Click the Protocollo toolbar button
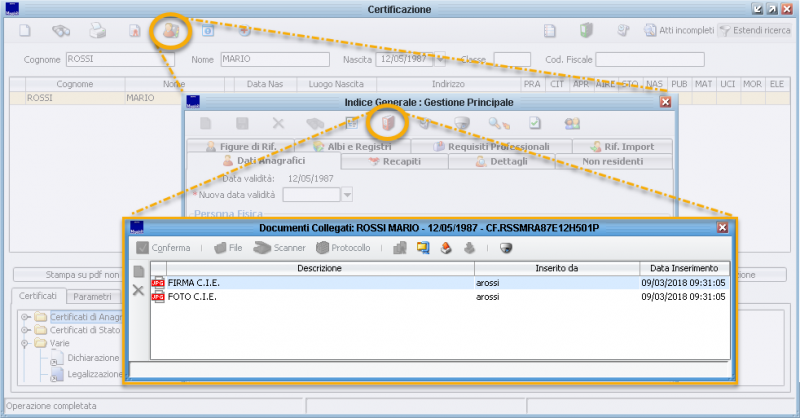This screenshot has width=800, height=418. pos(344,247)
